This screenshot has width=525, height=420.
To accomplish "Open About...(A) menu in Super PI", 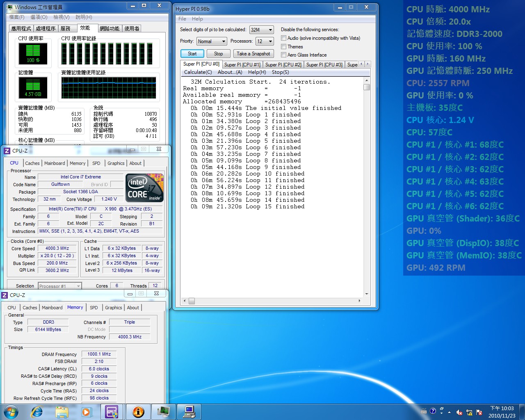I will (230, 72).
